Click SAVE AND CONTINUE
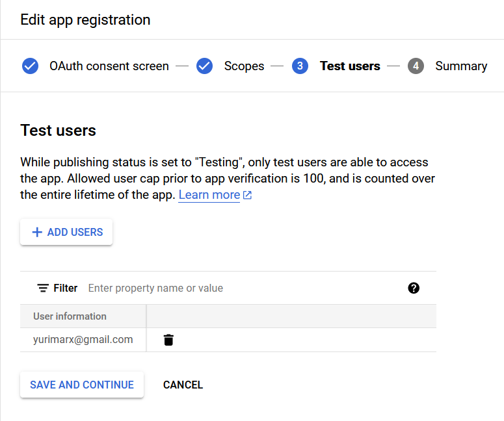Screen dimensions: 504x421 (82, 385)
